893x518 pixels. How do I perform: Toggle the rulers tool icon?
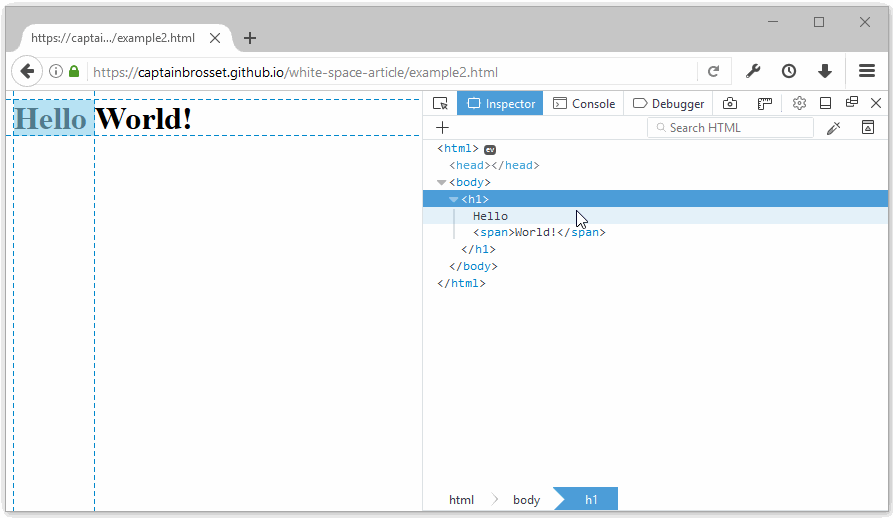[x=764, y=103]
